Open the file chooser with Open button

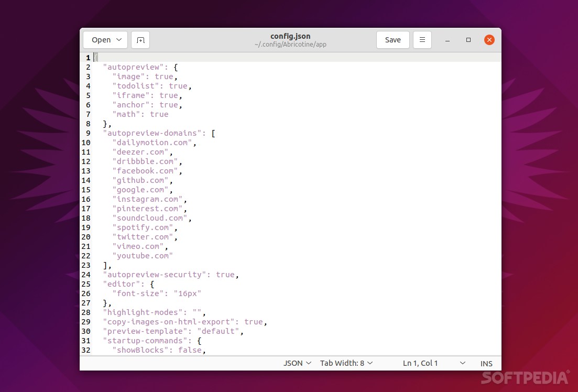105,40
